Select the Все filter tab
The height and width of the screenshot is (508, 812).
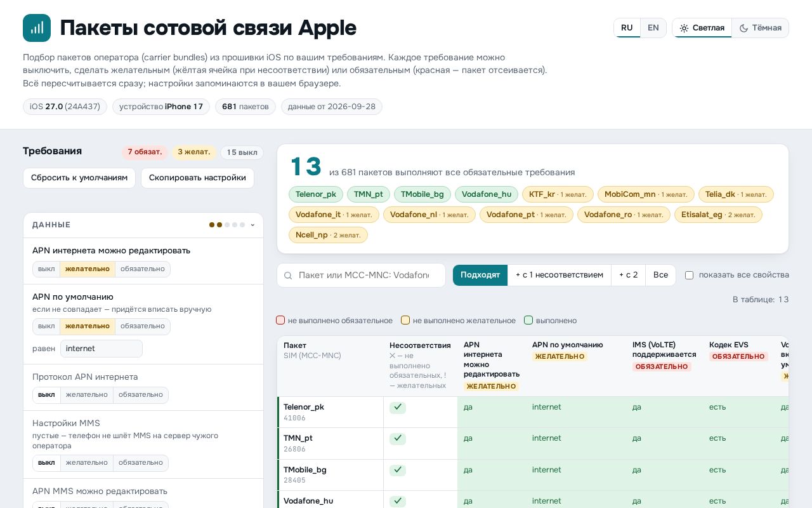(660, 275)
